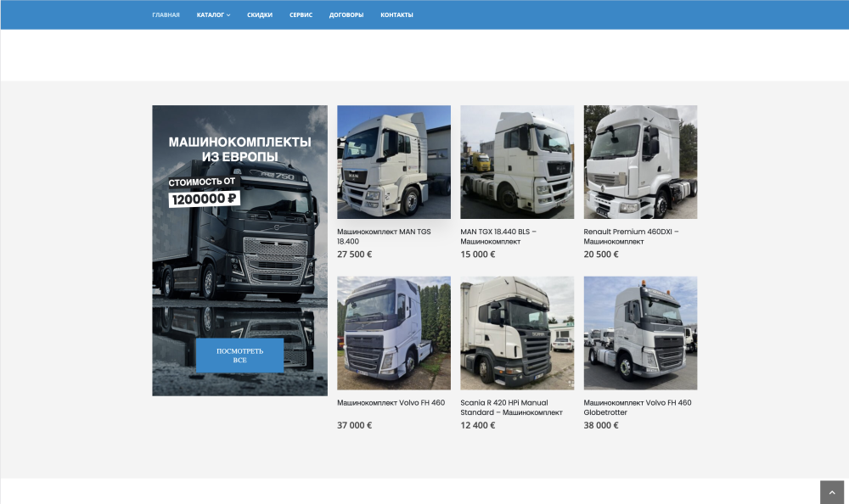
Task: Open the Volvo FH 460 truck photo
Action: click(x=393, y=333)
